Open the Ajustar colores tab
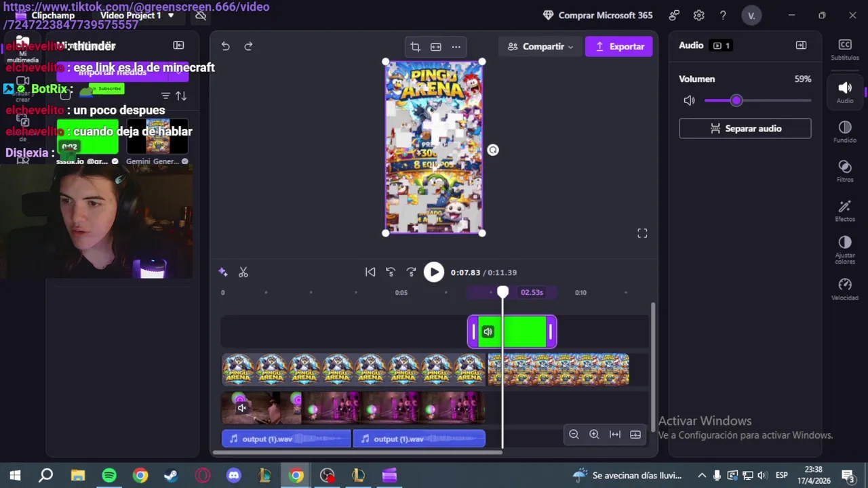The width and height of the screenshot is (868, 488). tap(845, 249)
